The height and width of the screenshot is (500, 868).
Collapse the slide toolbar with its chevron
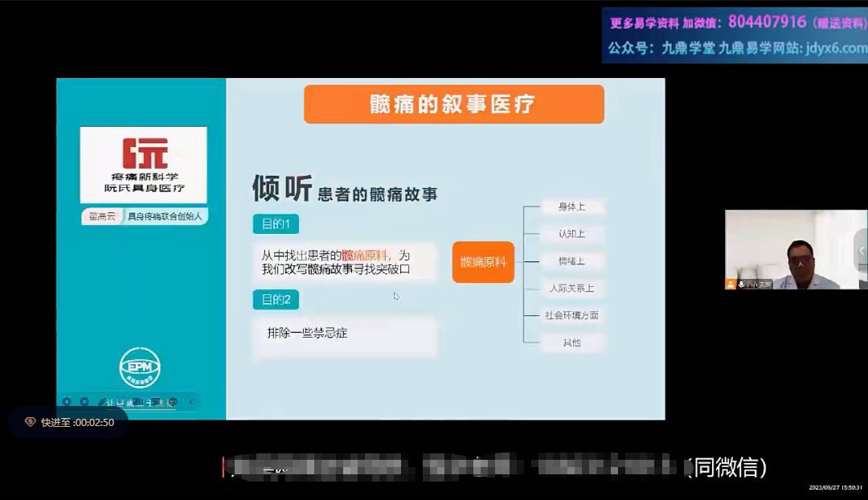click(191, 402)
